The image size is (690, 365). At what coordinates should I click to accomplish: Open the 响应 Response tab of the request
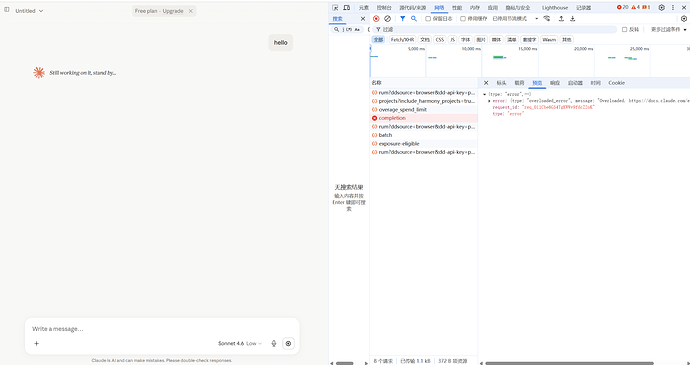(x=555, y=83)
